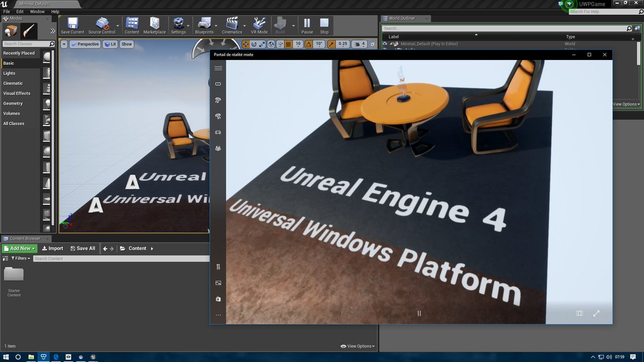The image size is (644, 362).
Task: Stop the play-in-editor session
Action: pyautogui.click(x=324, y=26)
